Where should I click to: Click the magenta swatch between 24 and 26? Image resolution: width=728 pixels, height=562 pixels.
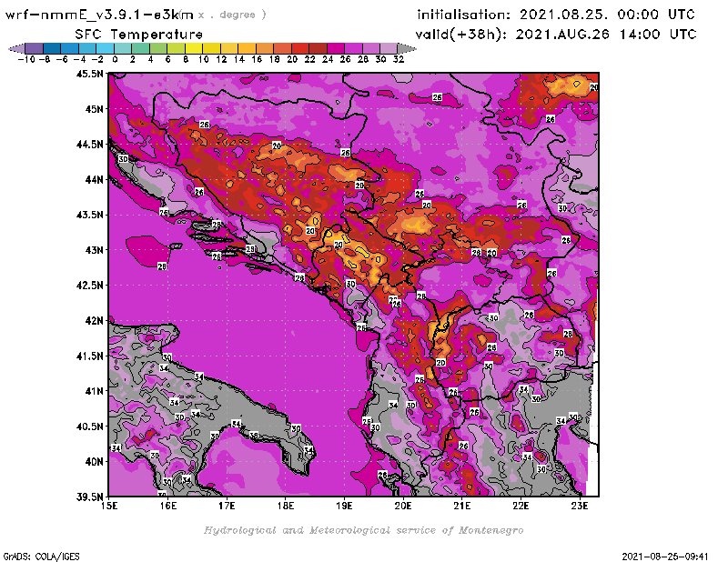click(335, 48)
